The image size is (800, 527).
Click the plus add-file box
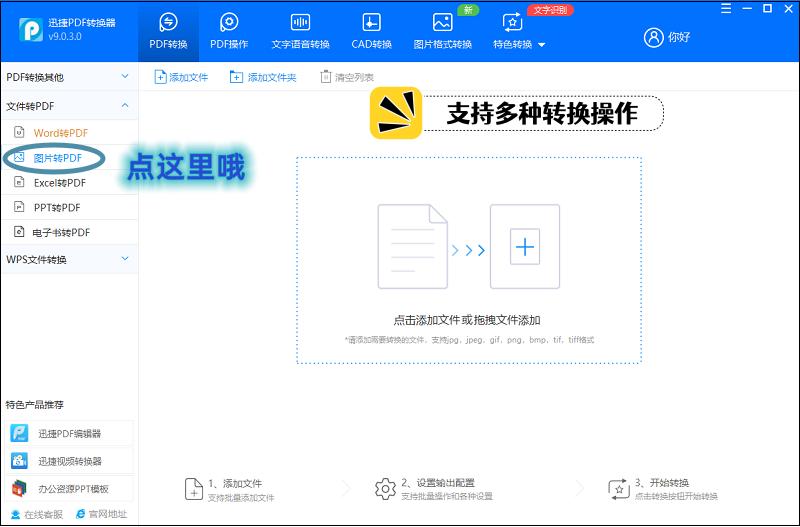(524, 247)
